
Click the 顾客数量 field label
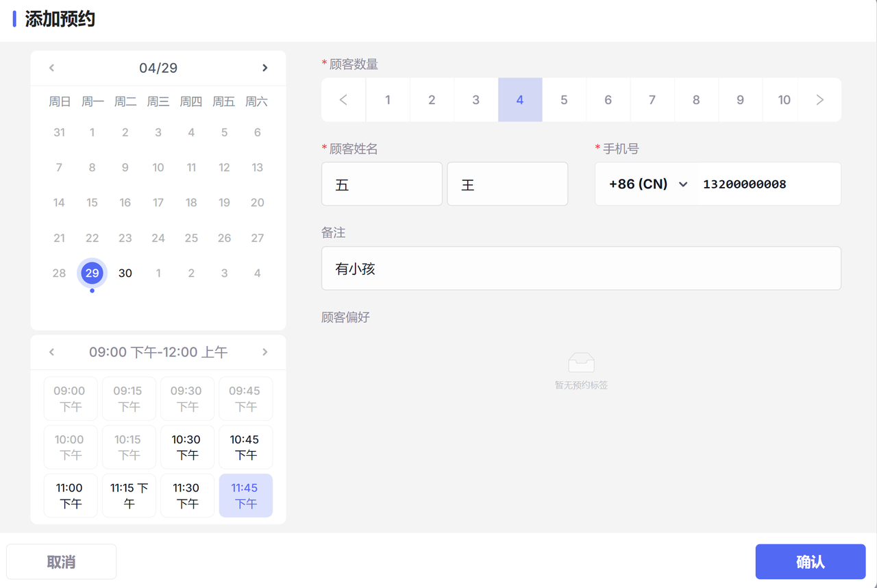pyautogui.click(x=354, y=65)
